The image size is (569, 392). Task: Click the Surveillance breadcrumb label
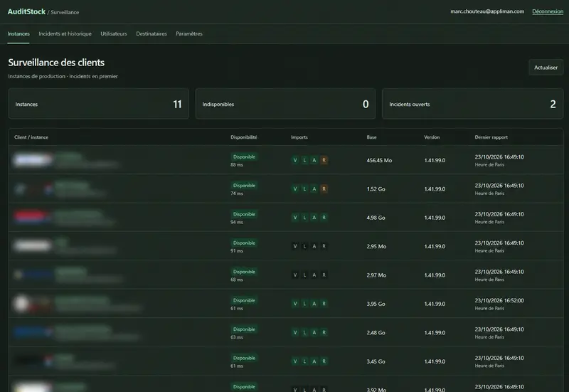coord(65,12)
